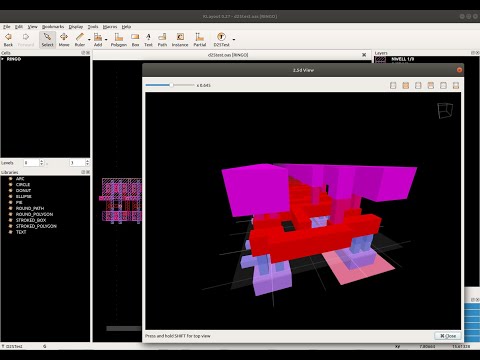Expand the RINGO cell tree item

pos(3,59)
